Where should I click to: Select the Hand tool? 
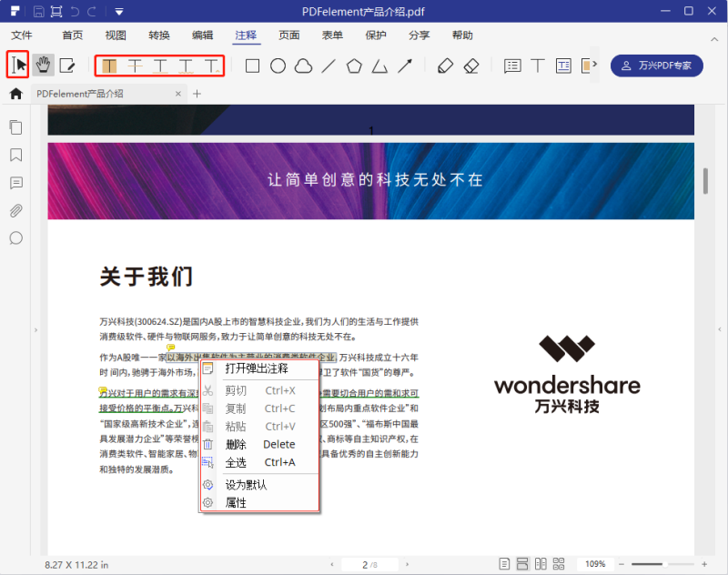click(x=43, y=66)
